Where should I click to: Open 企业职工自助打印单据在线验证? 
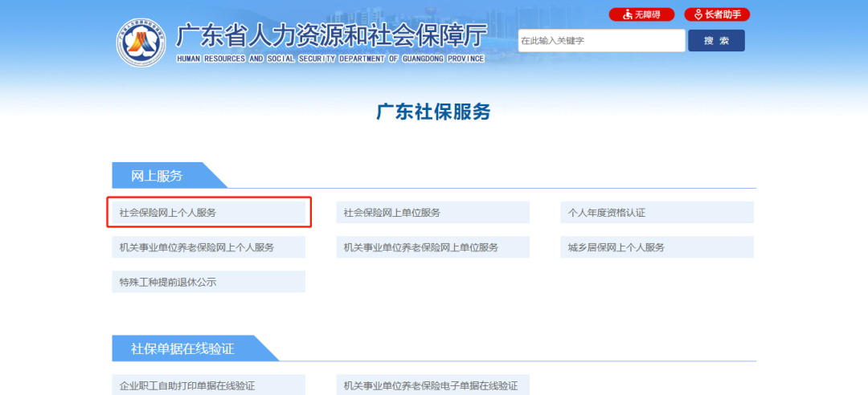point(208,385)
